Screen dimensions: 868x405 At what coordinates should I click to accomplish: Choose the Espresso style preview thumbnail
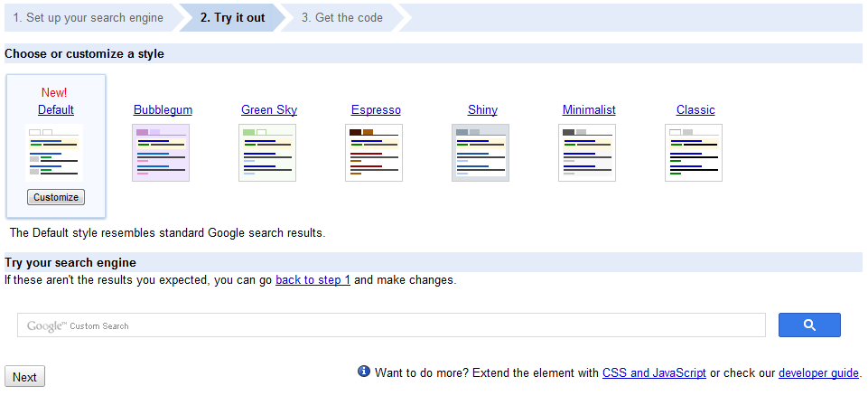[374, 153]
